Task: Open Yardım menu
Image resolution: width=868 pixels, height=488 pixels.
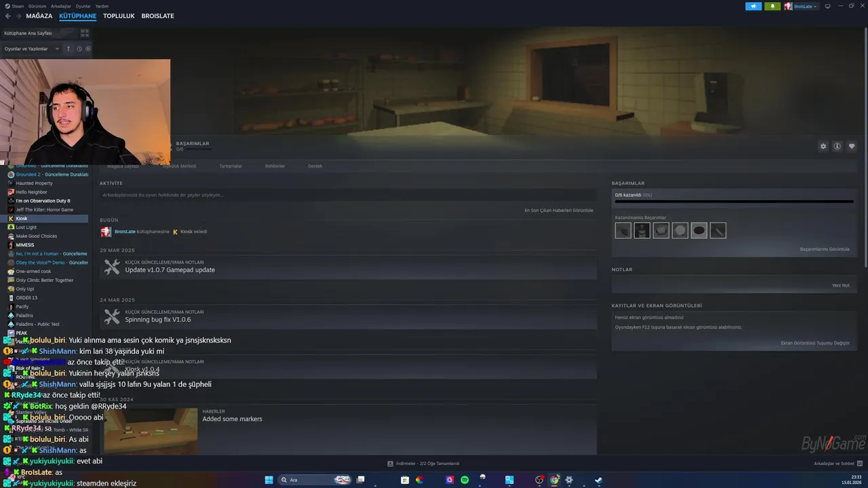Action: coord(102,6)
